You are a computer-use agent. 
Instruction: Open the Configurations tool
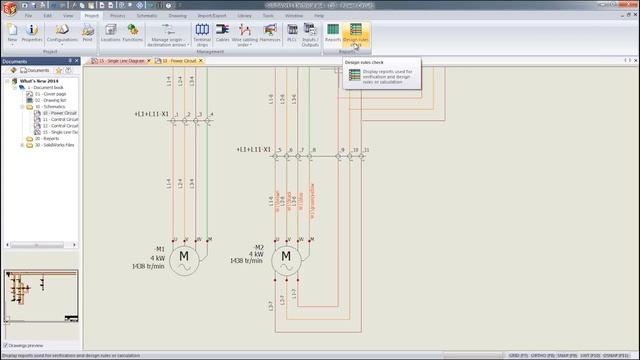(x=62, y=33)
